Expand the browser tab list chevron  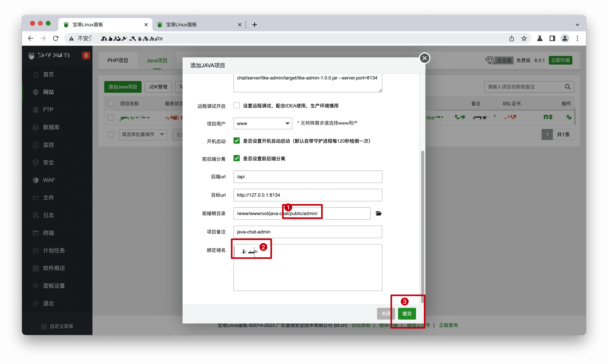point(577,24)
